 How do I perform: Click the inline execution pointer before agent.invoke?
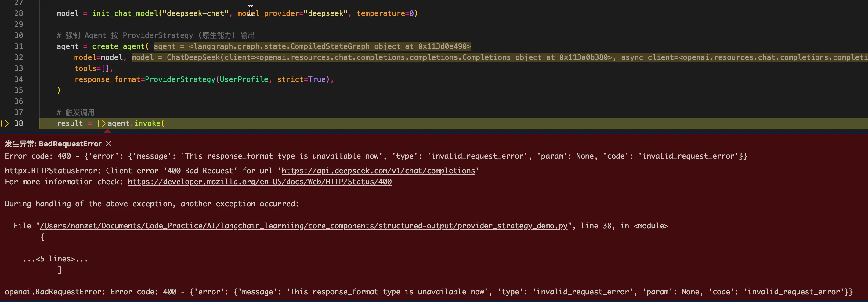pos(101,123)
